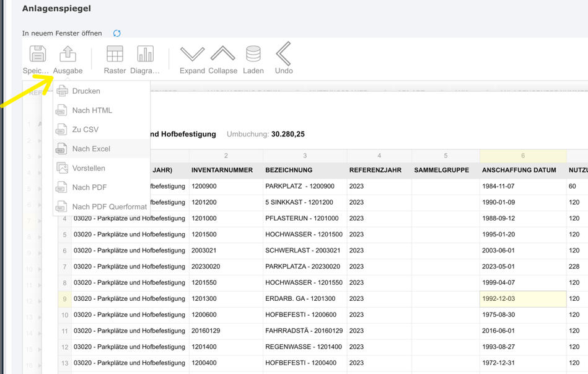Screen dimensions: 588x374
Task: Click the blue refresh icon
Action: (x=117, y=33)
